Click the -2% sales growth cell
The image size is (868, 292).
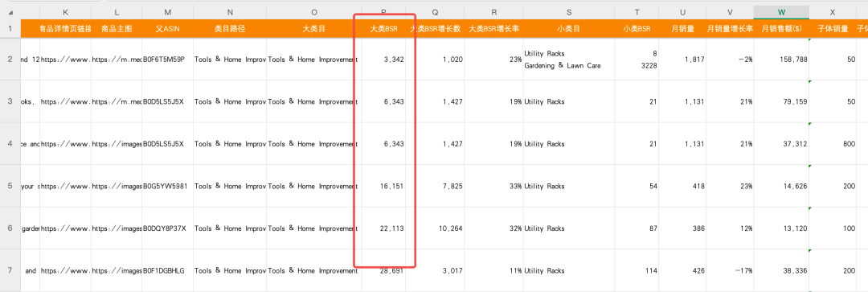click(730, 60)
